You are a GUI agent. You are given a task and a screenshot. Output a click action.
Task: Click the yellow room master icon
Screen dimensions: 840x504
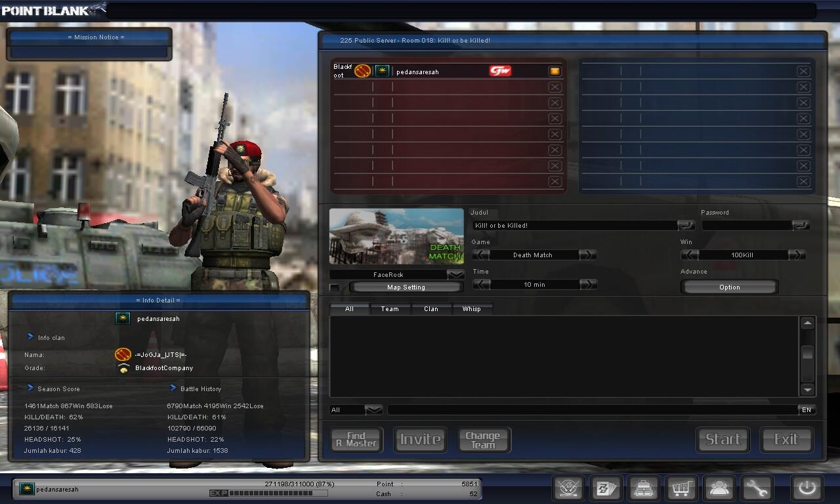pos(555,71)
